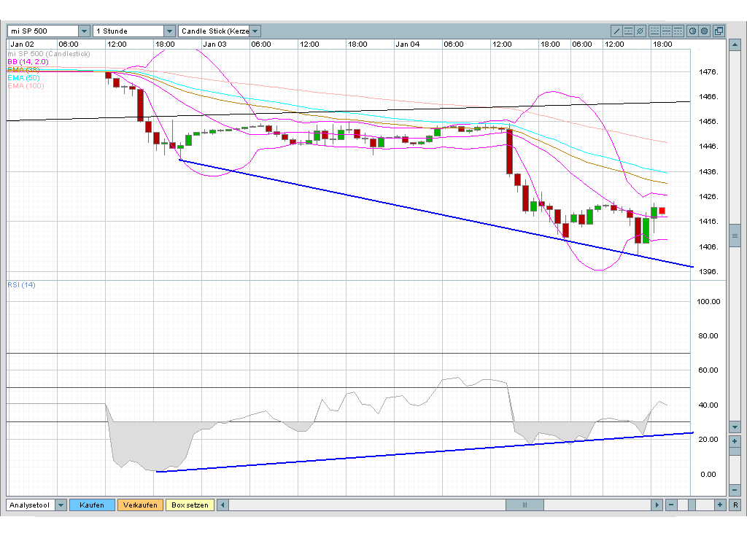Click the zoom-in plus button
Image resolution: width=747 pixels, height=560 pixels.
720,505
